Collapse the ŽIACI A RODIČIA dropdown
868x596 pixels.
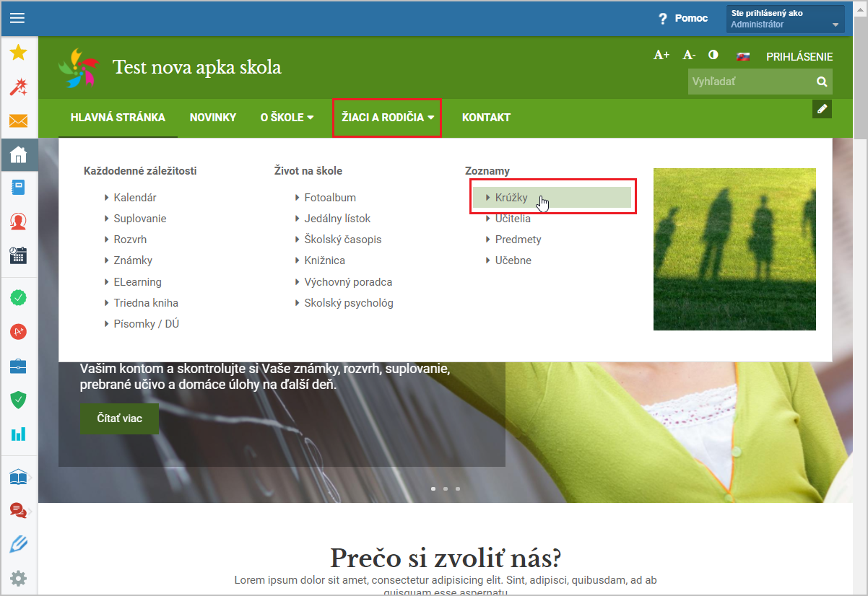coord(387,118)
